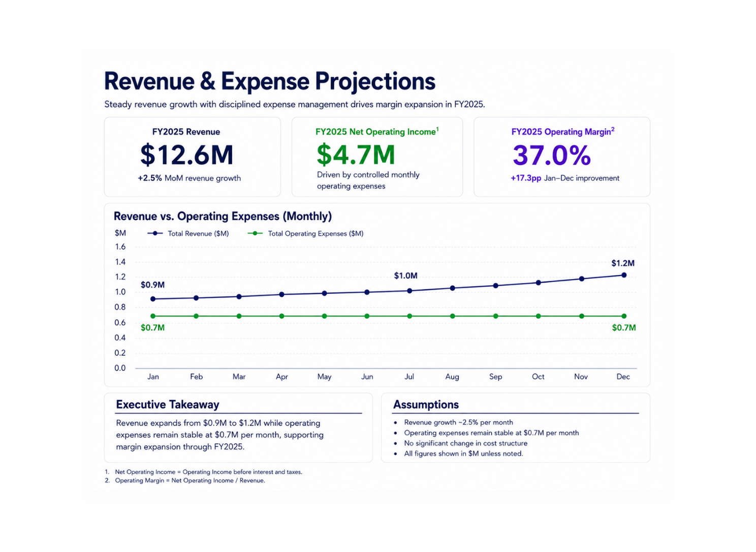The image size is (756, 552).
Task: Click the Jun x-axis label
Action: 367,377
